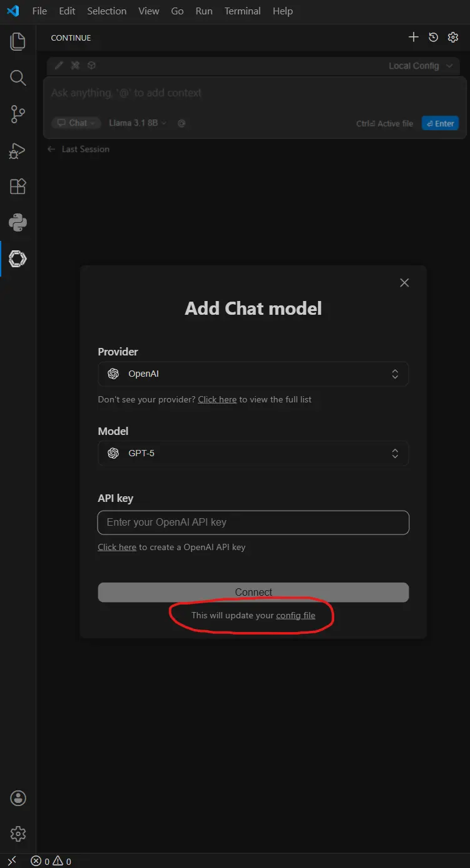The image size is (470, 868).
Task: Open the Provider dropdown showing OpenAI
Action: coord(253,374)
